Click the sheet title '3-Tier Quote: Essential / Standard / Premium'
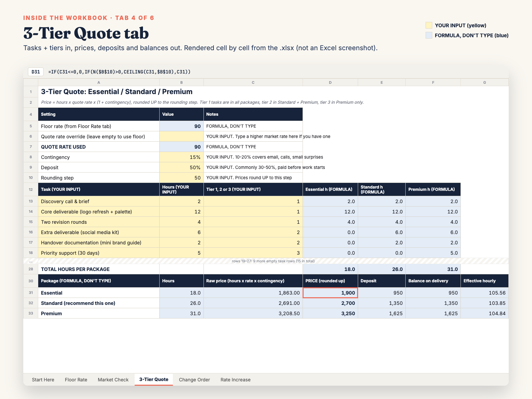The image size is (532, 399). click(x=117, y=92)
